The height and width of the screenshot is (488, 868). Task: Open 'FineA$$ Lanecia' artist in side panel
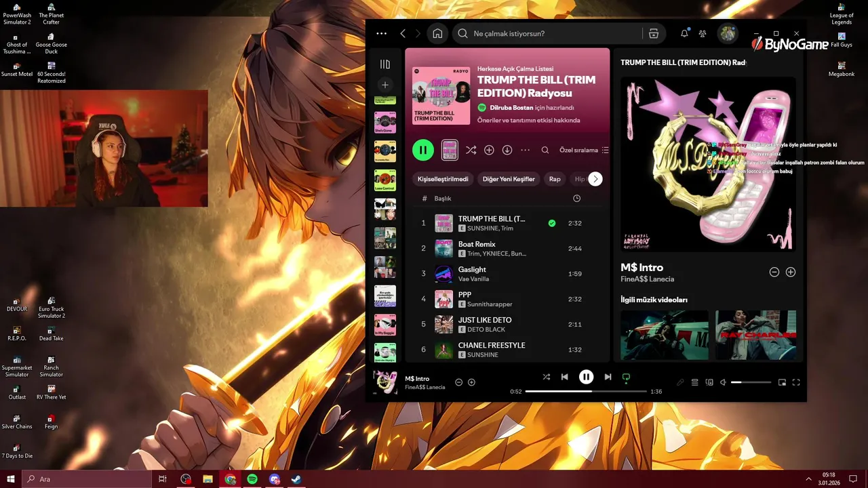[648, 279]
